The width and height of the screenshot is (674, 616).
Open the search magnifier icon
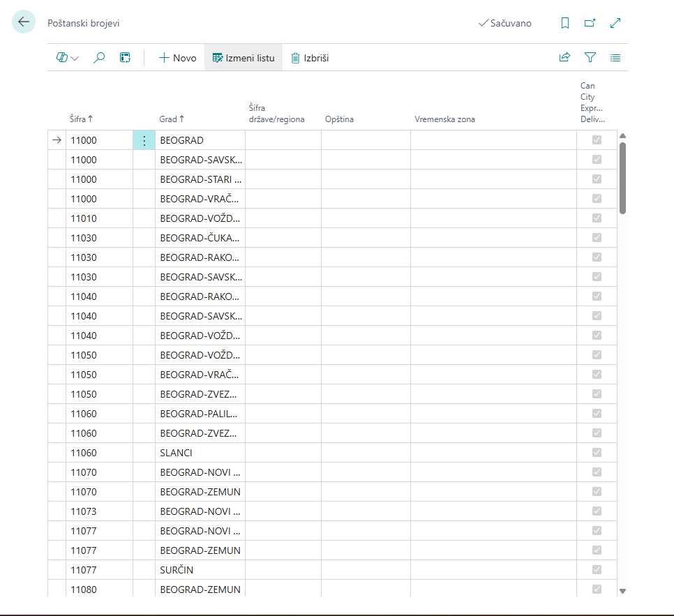[x=99, y=58]
